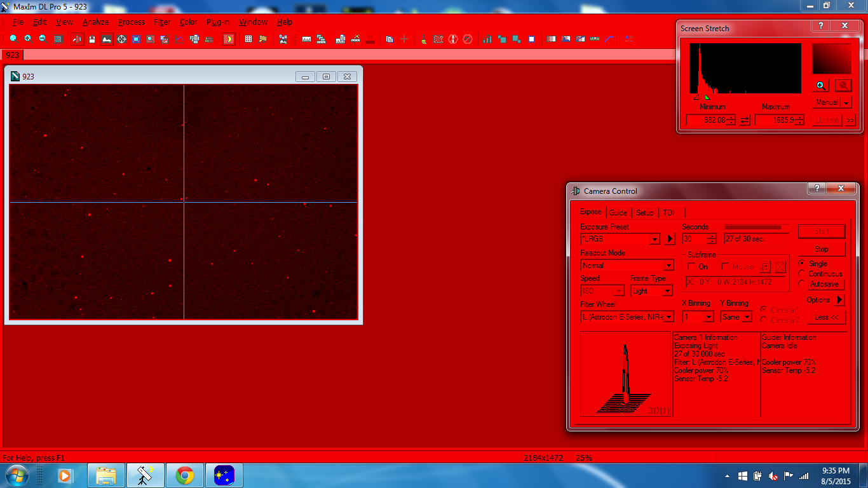Open the Exposure Preset dropdown
The width and height of the screenshot is (868, 488).
[x=655, y=240]
